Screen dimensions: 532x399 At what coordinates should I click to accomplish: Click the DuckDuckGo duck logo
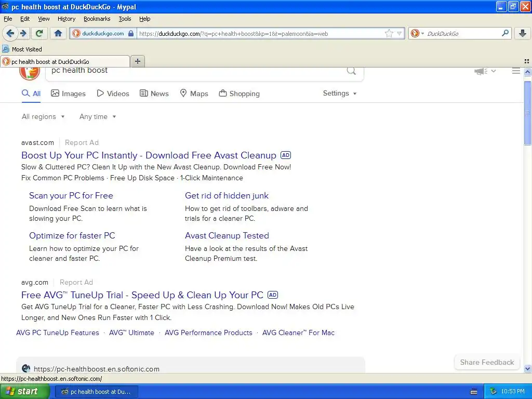coord(30,73)
